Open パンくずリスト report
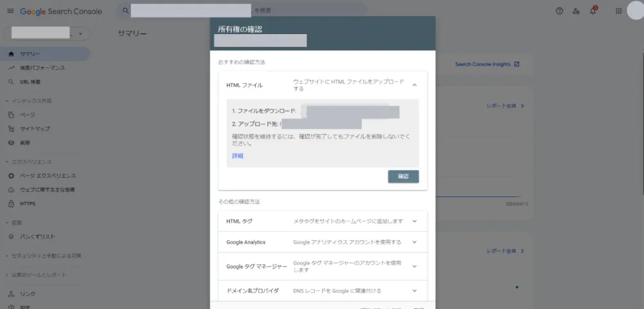Image resolution: width=644 pixels, height=309 pixels. coord(45,237)
